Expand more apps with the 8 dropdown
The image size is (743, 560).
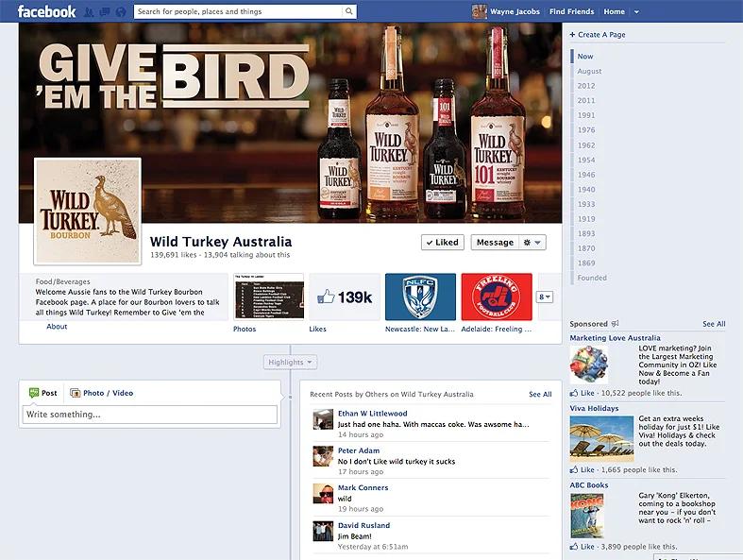(x=545, y=297)
